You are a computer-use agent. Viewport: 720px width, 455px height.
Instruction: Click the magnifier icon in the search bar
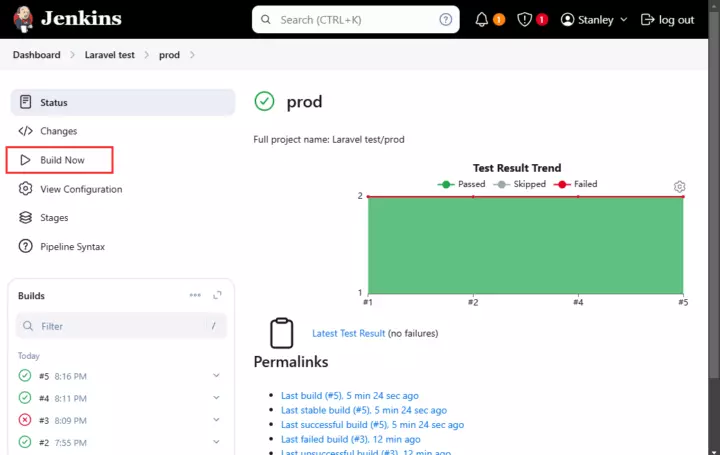pyautogui.click(x=266, y=19)
